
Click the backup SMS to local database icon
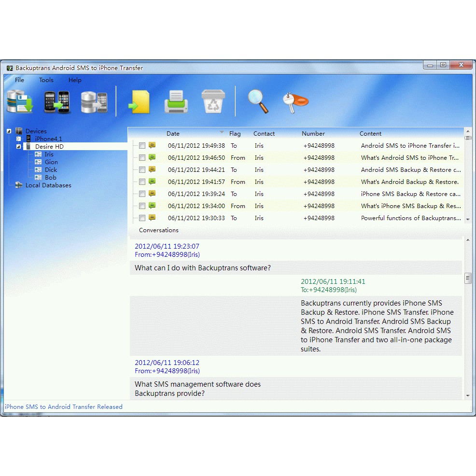[x=20, y=102]
